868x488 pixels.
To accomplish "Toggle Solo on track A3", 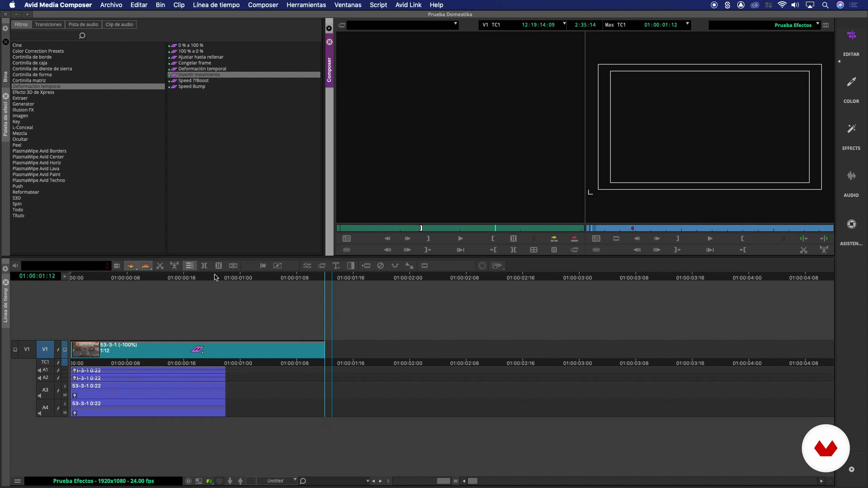I will pyautogui.click(x=65, y=386).
